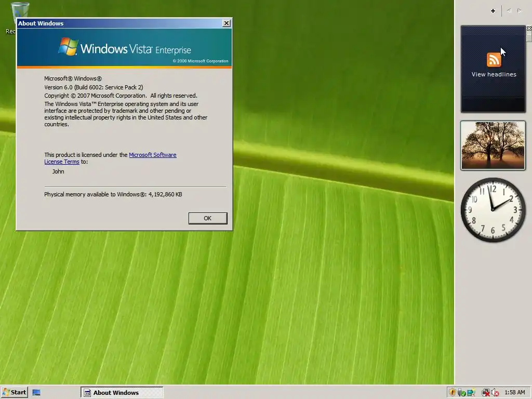Go to the previous sidebar gadget page

(509, 11)
